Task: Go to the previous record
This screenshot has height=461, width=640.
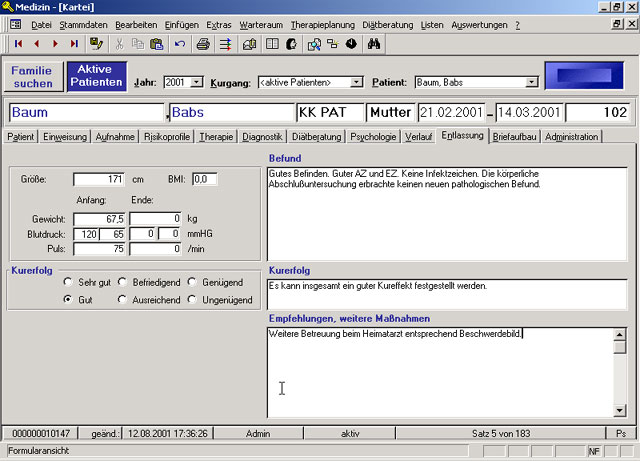Action: [x=37, y=44]
